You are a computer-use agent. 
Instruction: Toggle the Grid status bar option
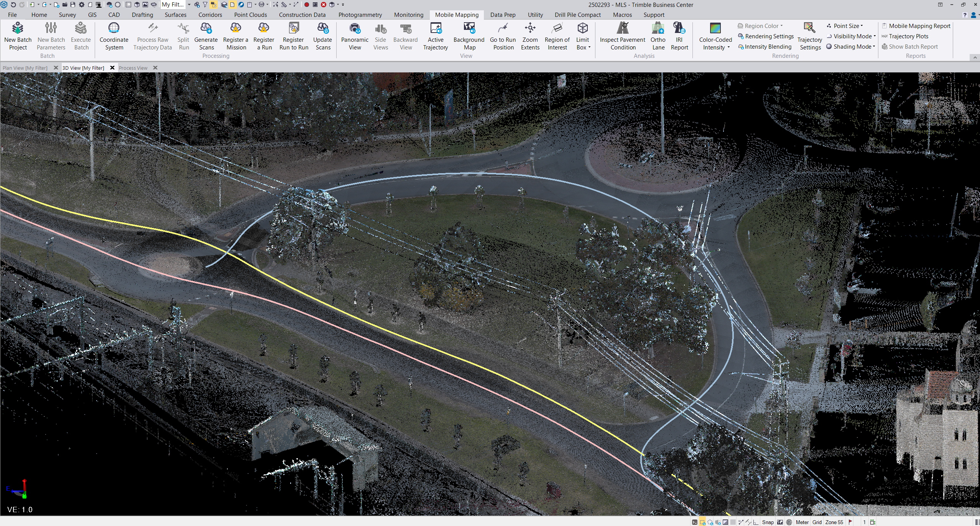point(817,522)
